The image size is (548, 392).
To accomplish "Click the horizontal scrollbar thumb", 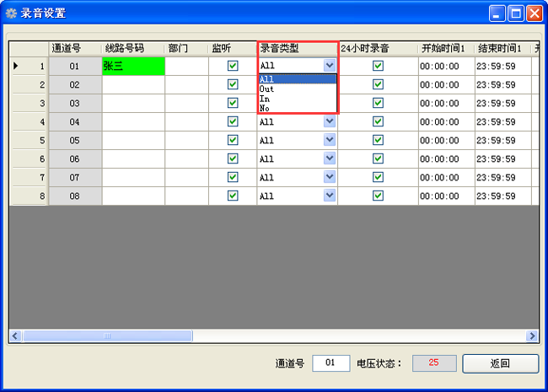I will (107, 336).
